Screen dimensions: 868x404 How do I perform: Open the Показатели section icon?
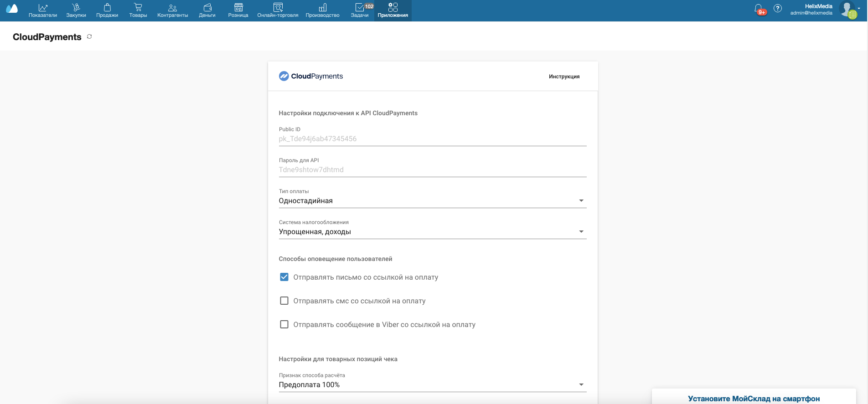point(43,7)
